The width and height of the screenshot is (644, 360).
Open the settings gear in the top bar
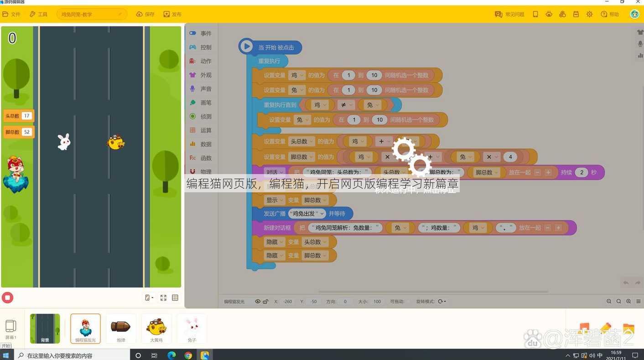pos(589,14)
